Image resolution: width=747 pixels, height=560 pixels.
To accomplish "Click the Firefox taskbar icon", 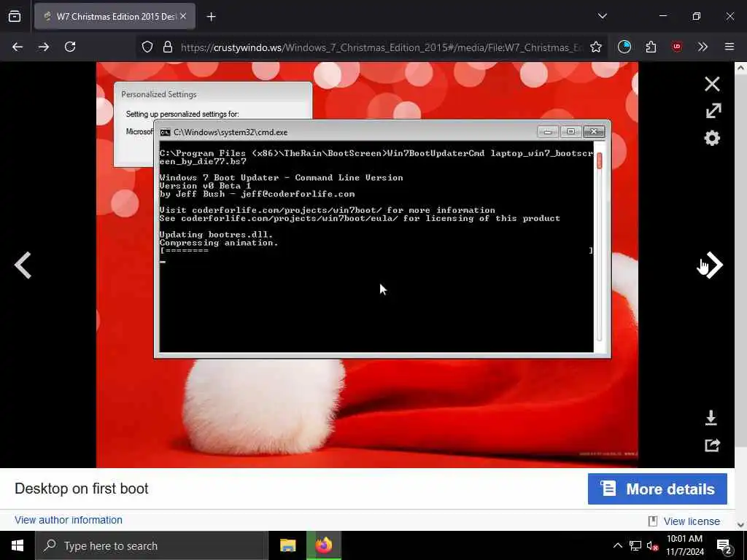I will coord(323,545).
